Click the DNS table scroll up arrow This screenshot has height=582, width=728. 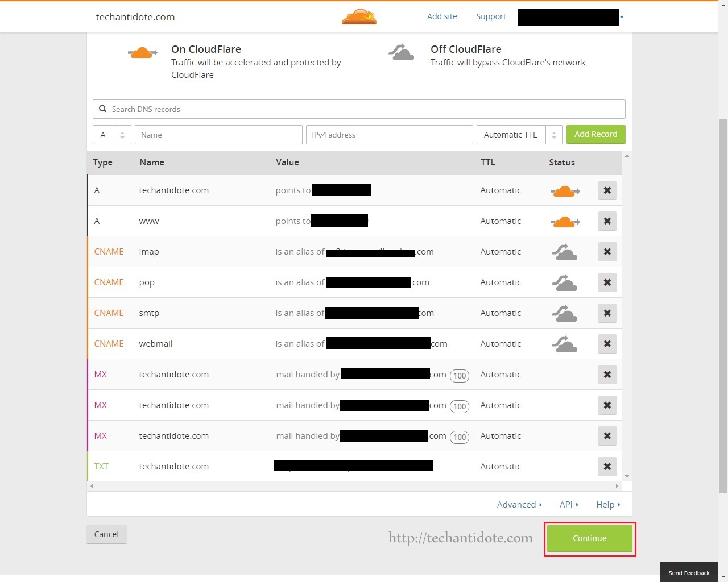click(627, 156)
